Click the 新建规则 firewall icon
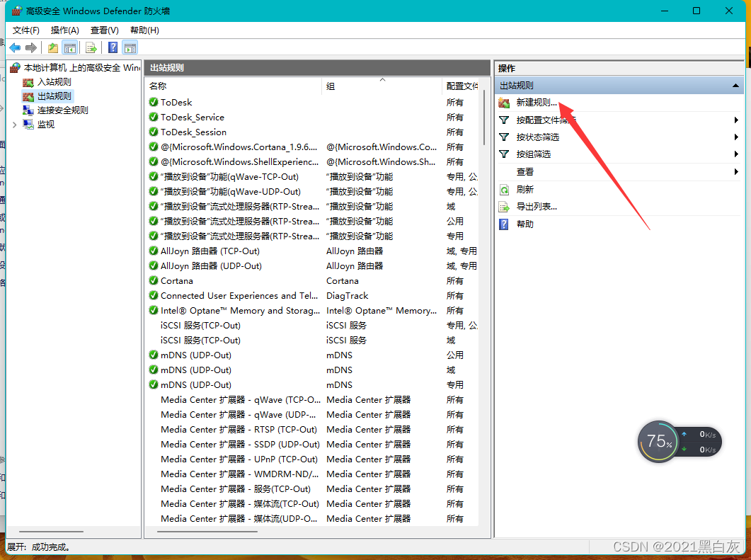 [504, 103]
